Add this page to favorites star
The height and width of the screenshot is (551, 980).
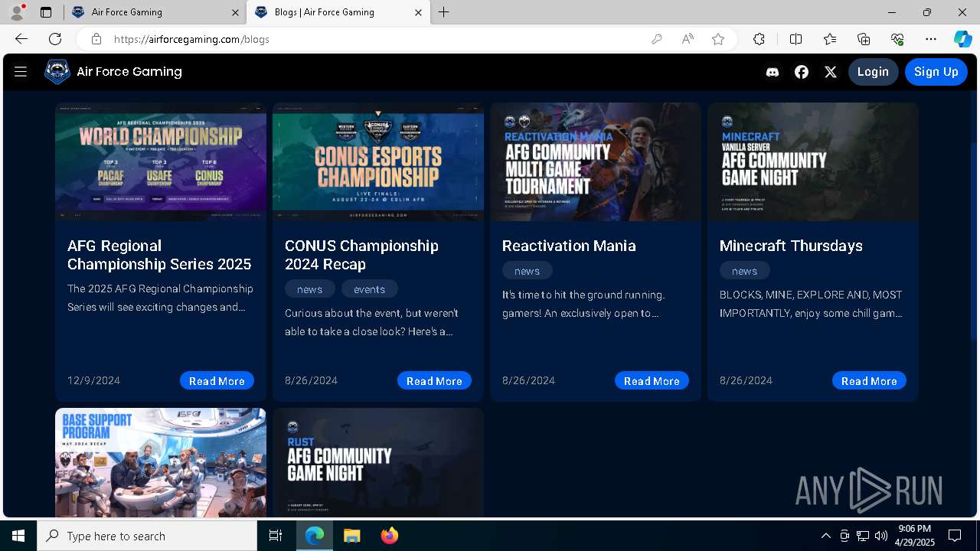(x=718, y=39)
